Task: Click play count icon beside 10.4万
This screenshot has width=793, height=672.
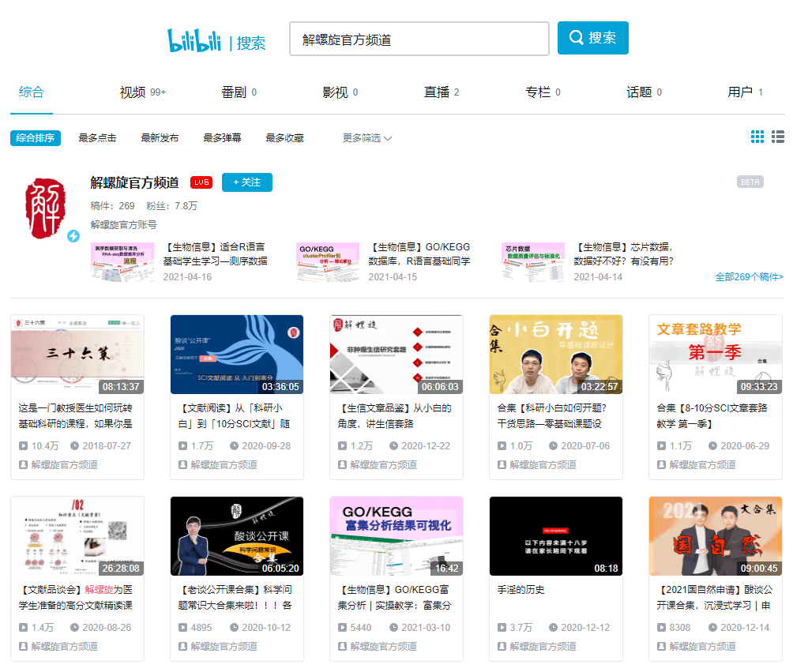Action: click(x=23, y=446)
